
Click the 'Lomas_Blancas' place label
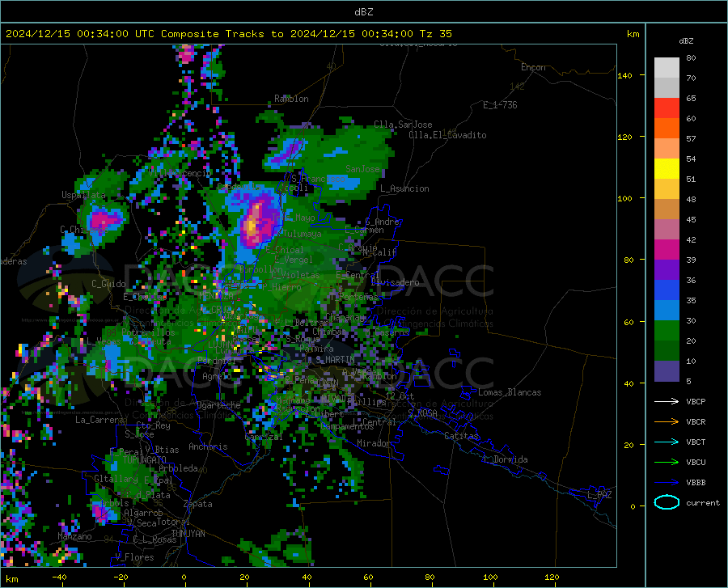(510, 392)
